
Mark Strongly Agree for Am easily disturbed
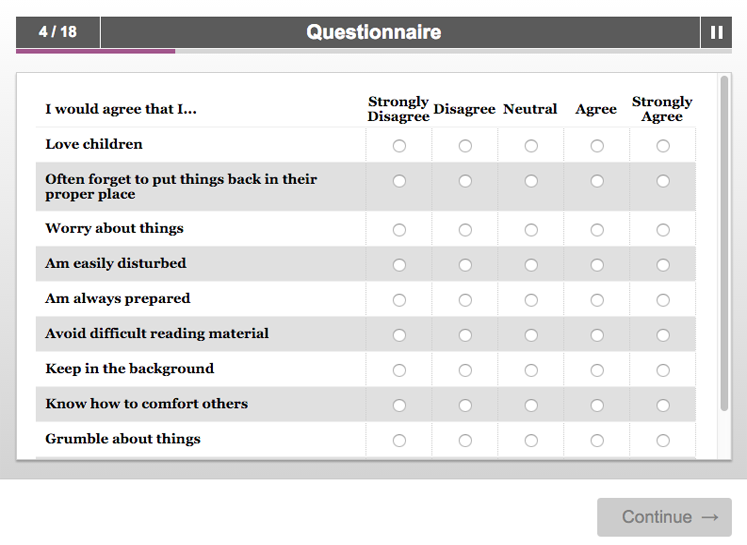pos(663,265)
